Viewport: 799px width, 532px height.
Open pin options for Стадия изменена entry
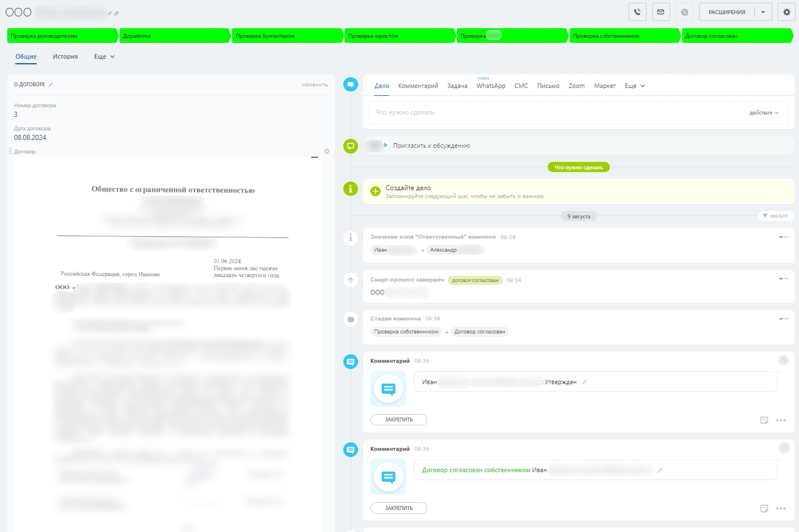pyautogui.click(x=783, y=319)
